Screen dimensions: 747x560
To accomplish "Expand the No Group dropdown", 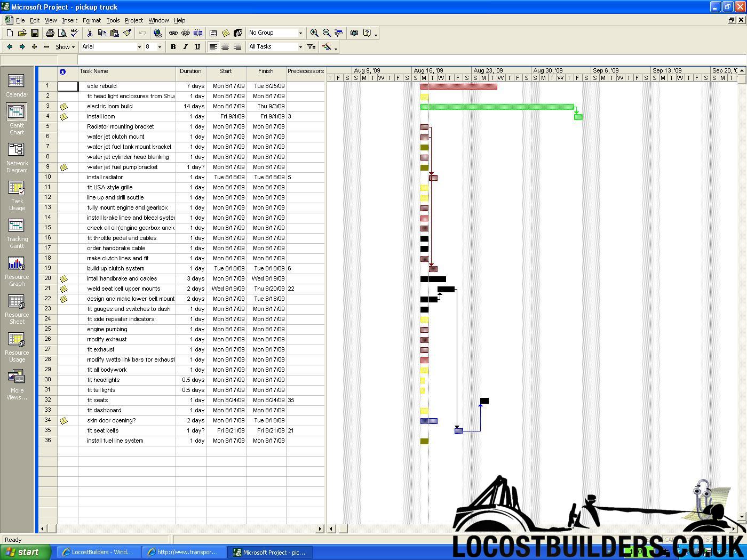I will 300,33.
